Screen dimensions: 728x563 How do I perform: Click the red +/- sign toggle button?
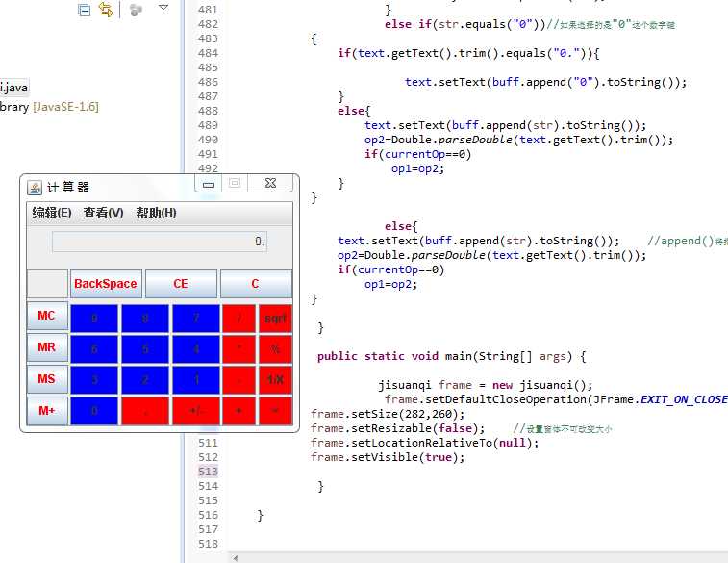click(196, 411)
